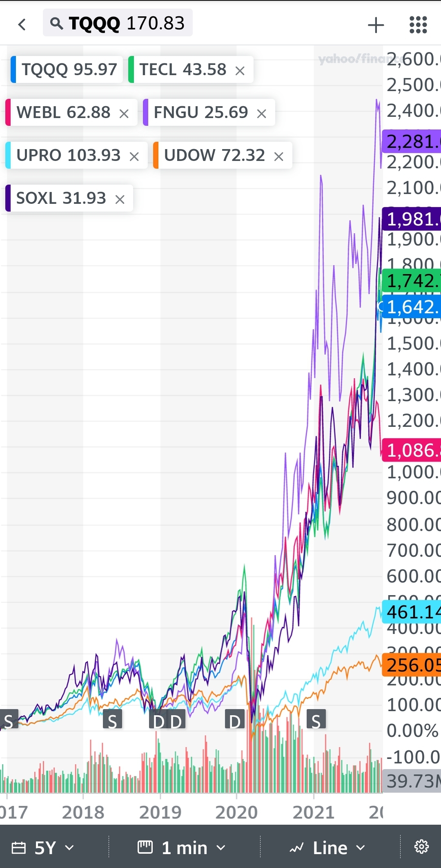
Task: Select the UDOW 72.32 legend chip
Action: 223,155
